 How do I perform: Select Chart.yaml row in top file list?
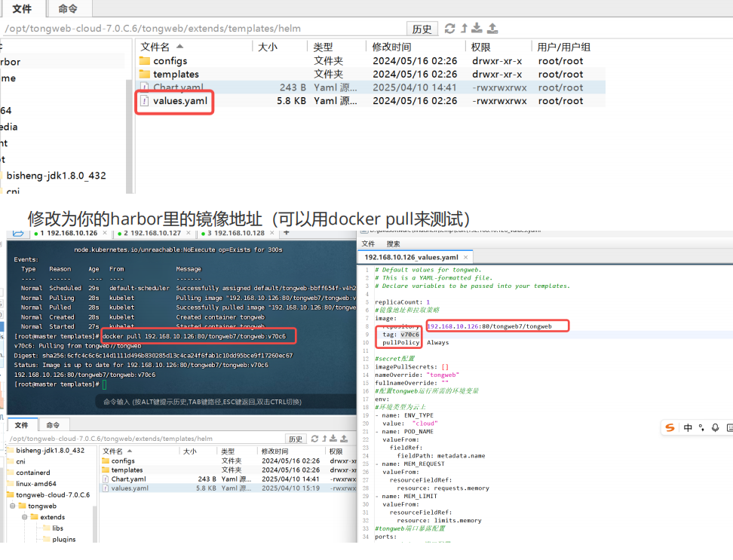pyautogui.click(x=371, y=87)
